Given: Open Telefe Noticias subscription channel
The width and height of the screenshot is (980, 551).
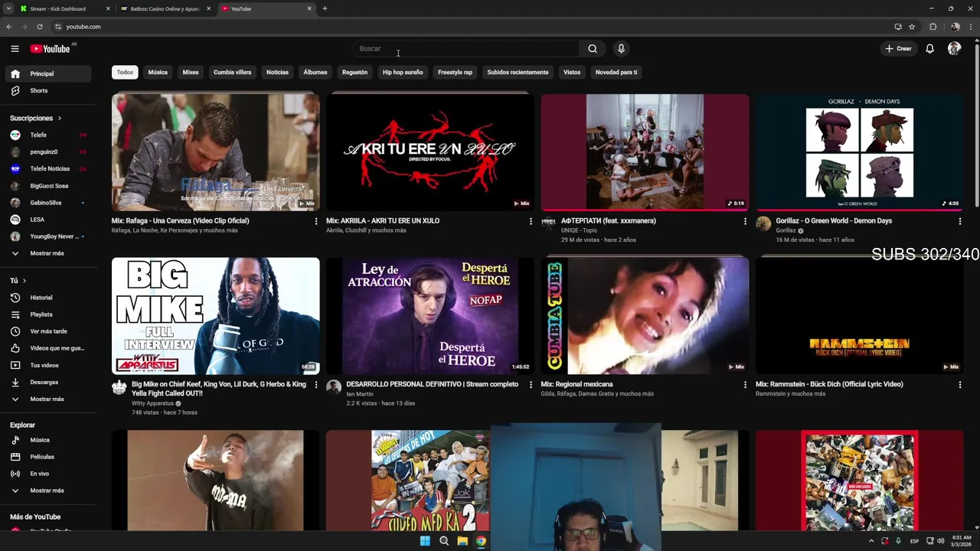Looking at the screenshot, I should 47,169.
